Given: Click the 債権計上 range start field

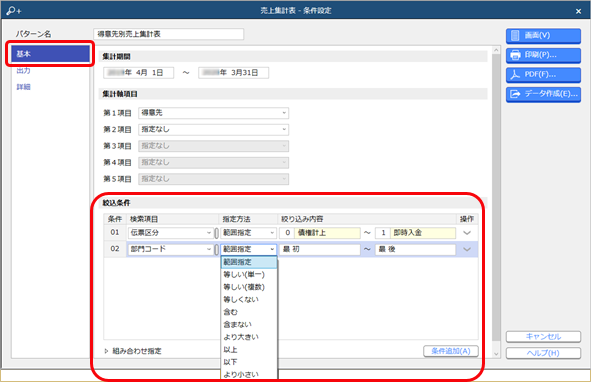Looking at the screenshot, I should (x=327, y=233).
